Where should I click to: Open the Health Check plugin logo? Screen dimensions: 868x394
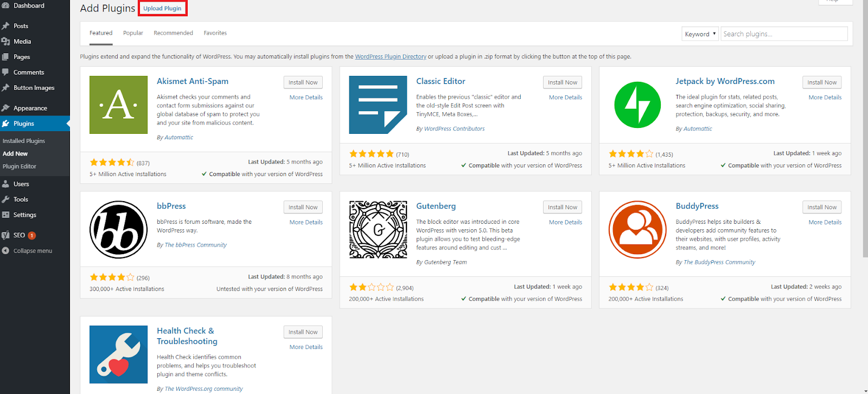[118, 354]
